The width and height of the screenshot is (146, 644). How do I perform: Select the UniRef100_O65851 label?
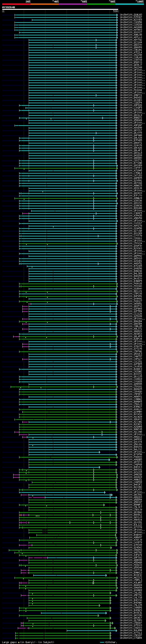[x=131, y=304]
